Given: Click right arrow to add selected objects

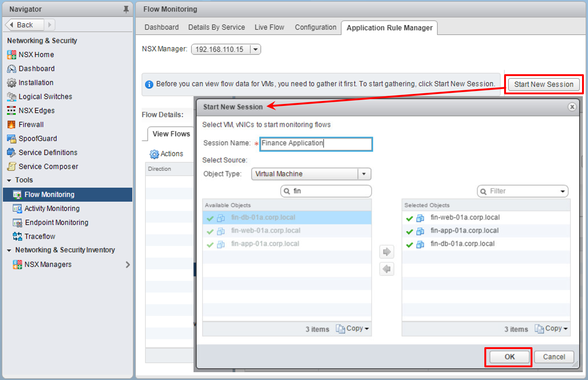Looking at the screenshot, I should 387,252.
